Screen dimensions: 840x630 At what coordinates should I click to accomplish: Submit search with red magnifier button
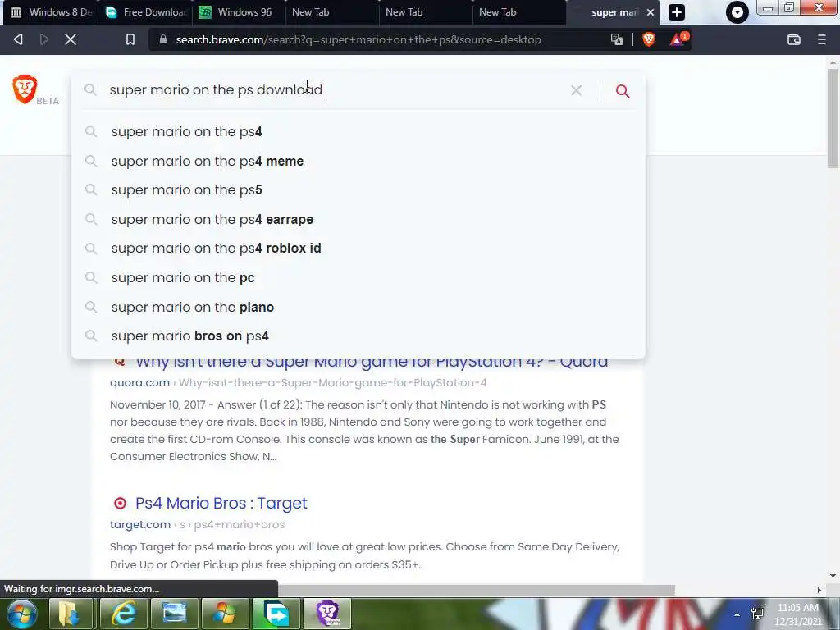(622, 90)
